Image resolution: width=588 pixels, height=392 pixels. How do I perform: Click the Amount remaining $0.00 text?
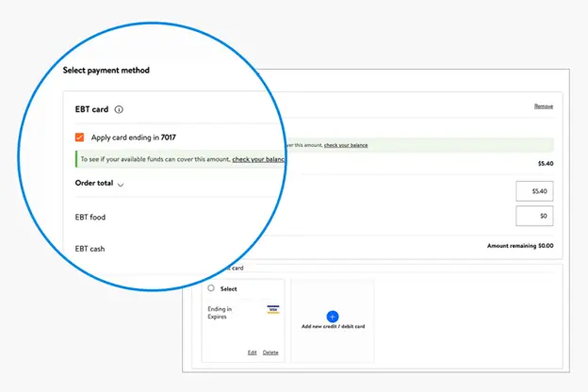pos(520,246)
